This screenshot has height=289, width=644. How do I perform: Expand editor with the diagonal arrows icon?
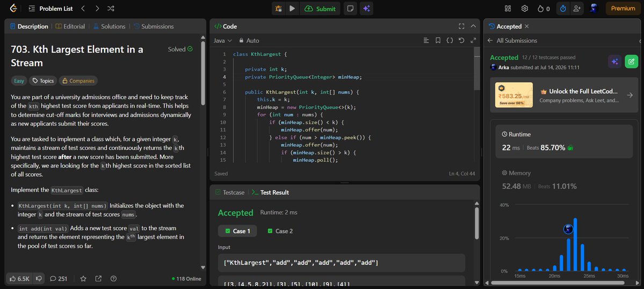(473, 40)
